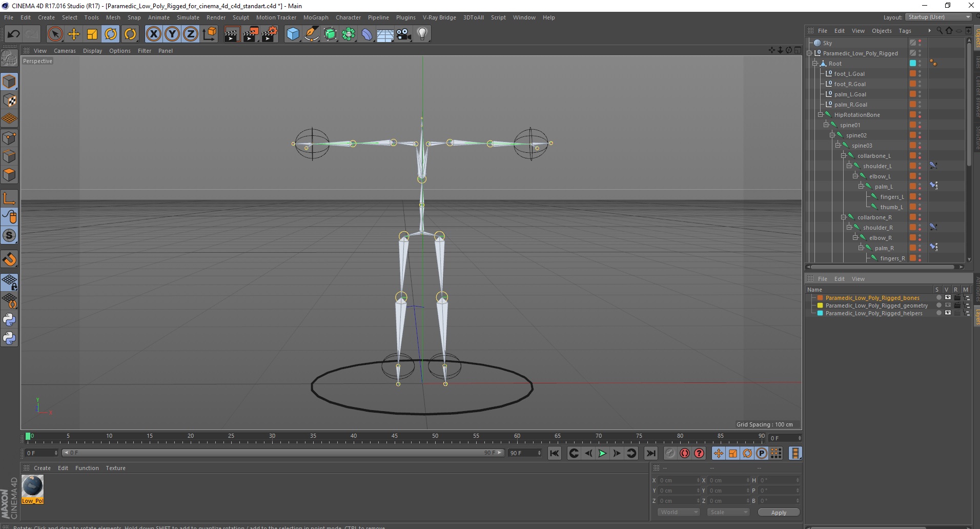
Task: Open the viewport Cameras menu
Action: tap(65, 51)
